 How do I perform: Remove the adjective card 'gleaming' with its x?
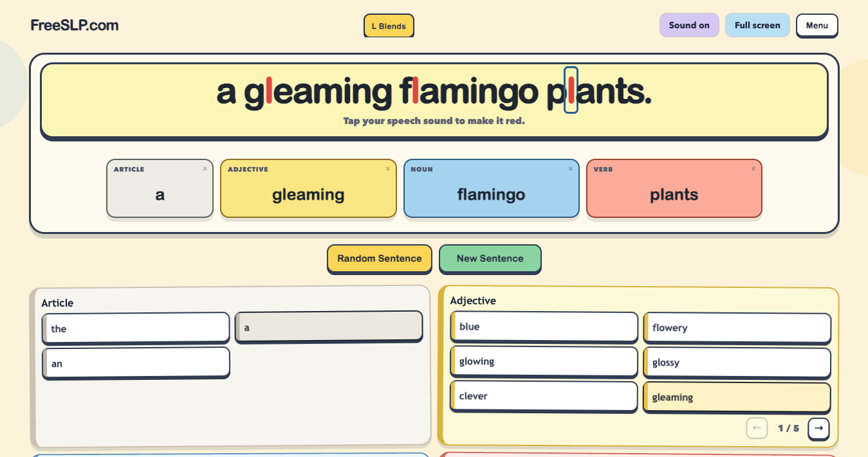[x=388, y=169]
